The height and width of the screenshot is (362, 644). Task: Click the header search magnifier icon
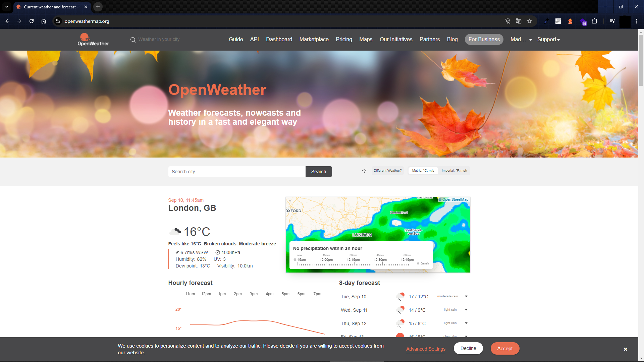(133, 40)
